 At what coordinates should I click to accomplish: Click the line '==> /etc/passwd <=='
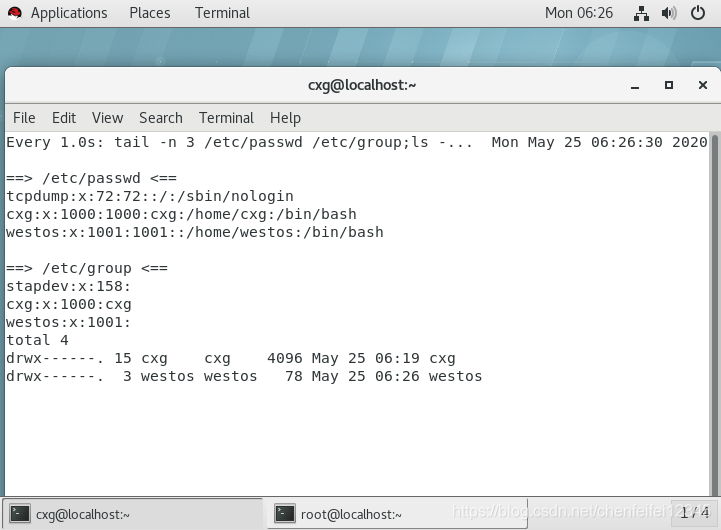(91, 178)
